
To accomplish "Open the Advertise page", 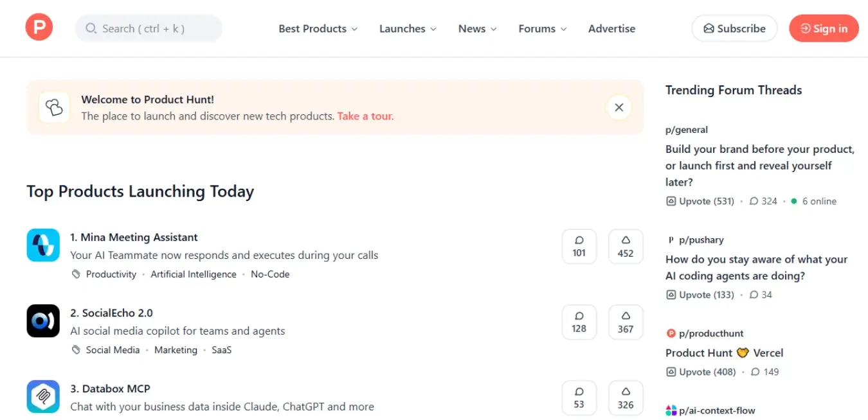I will coord(611,29).
